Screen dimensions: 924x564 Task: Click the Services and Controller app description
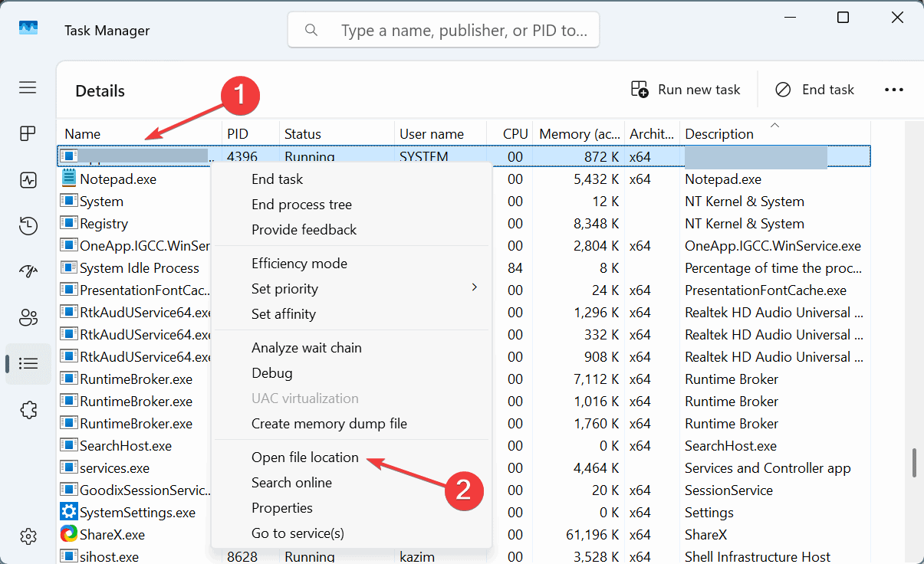(x=768, y=467)
